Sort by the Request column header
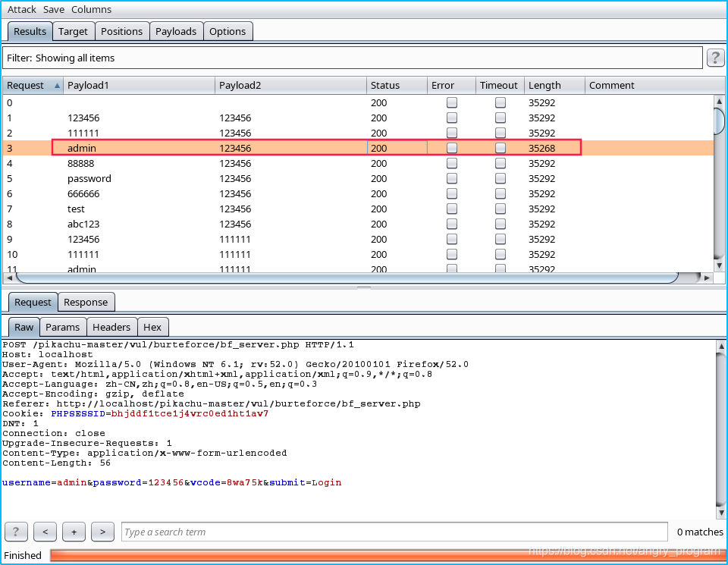This screenshot has width=728, height=565. (x=33, y=85)
